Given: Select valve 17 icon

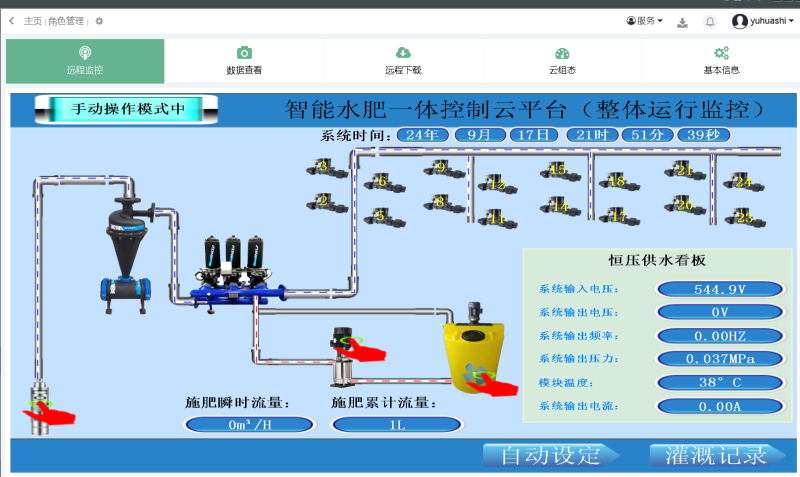Looking at the screenshot, I should [619, 216].
